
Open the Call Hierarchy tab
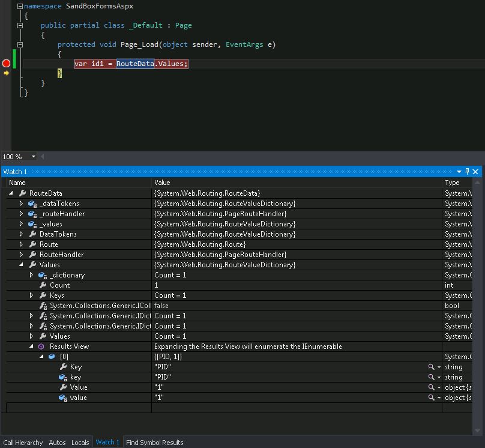[23, 443]
